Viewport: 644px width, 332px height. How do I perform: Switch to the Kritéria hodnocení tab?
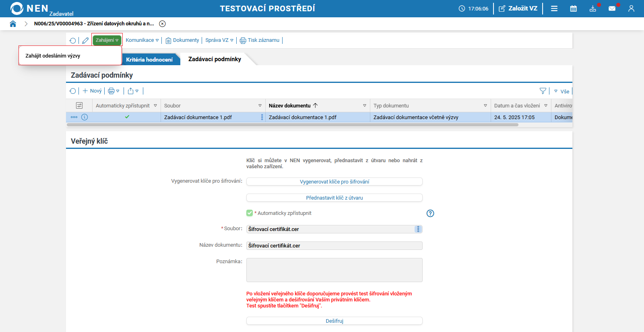click(149, 60)
